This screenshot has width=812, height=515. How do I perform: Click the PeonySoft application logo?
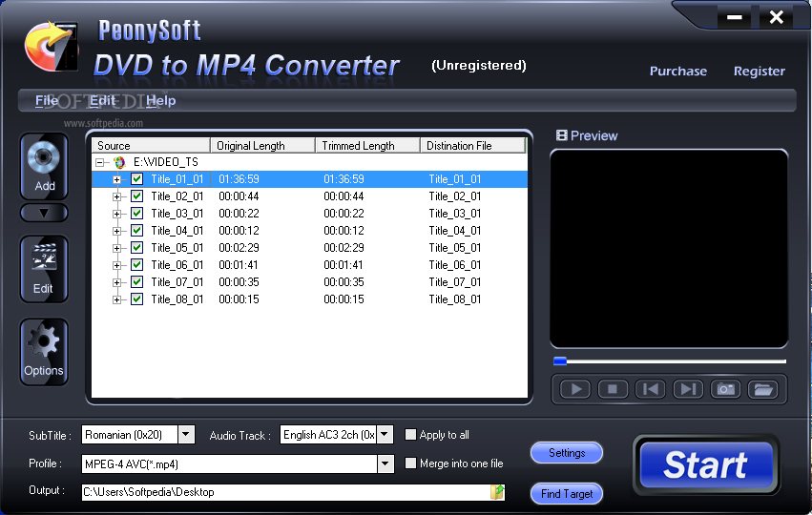[x=52, y=47]
